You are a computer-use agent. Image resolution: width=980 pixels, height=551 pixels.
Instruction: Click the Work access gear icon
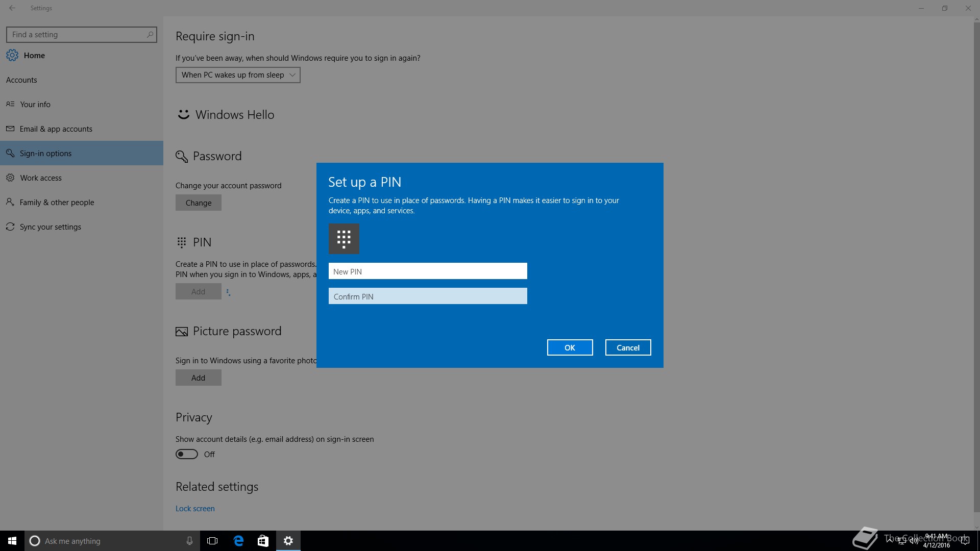click(x=10, y=178)
